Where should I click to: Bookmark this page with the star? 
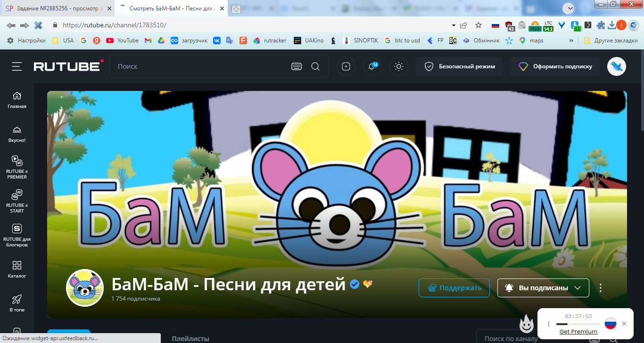479,25
